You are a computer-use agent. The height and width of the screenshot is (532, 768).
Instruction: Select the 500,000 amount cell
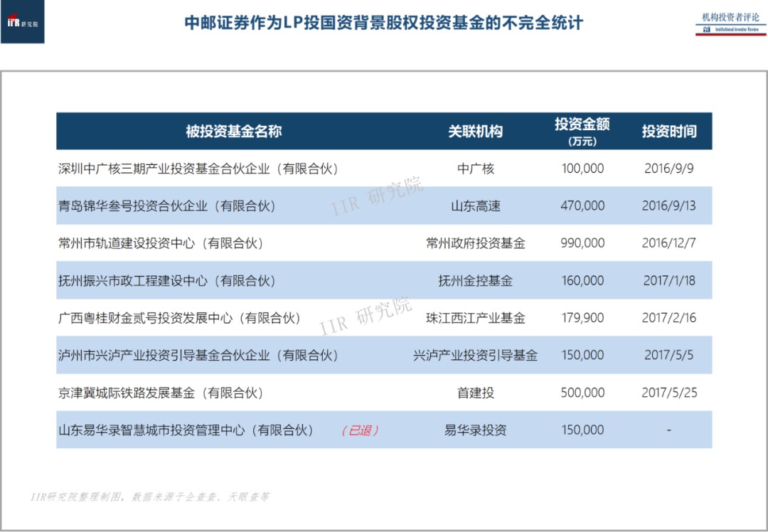tap(582, 393)
